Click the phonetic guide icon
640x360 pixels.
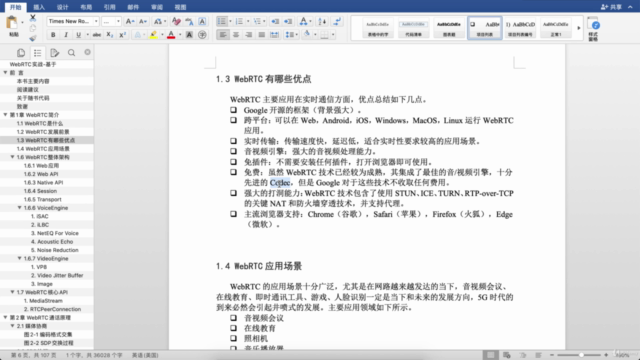click(189, 21)
